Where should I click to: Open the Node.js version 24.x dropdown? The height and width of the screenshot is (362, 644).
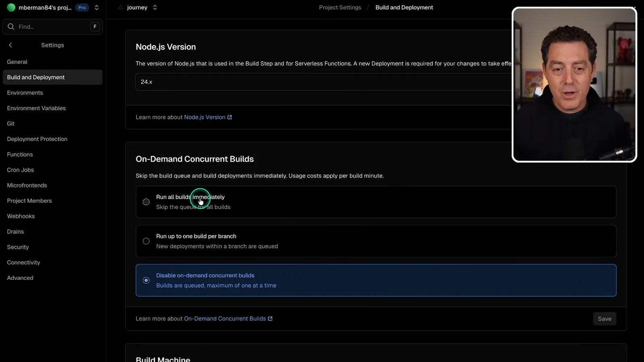(x=324, y=82)
